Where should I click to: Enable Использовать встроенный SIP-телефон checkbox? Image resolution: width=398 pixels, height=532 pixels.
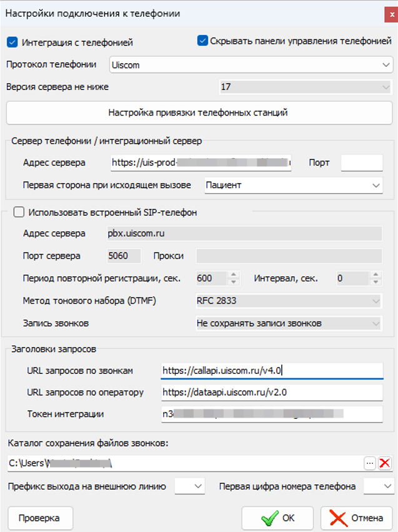(x=19, y=212)
